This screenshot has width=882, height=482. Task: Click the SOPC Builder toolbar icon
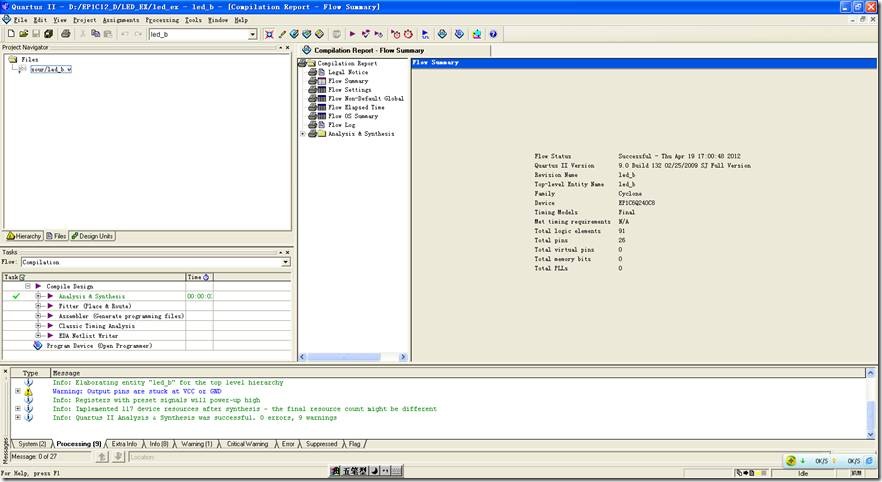[477, 34]
